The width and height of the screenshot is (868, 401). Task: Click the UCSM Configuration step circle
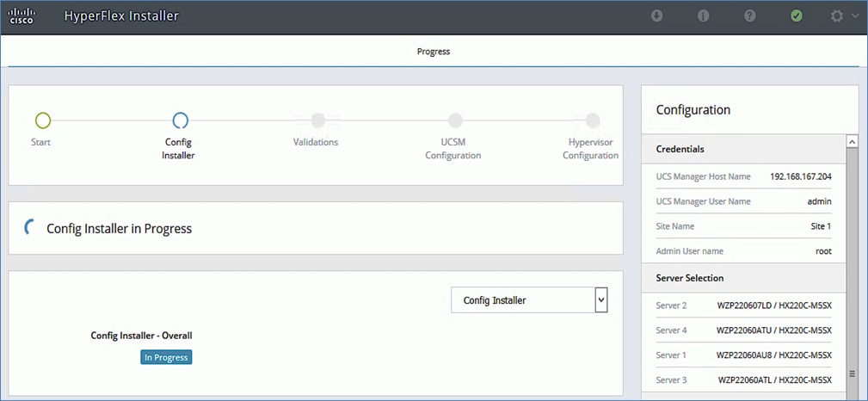tap(455, 120)
